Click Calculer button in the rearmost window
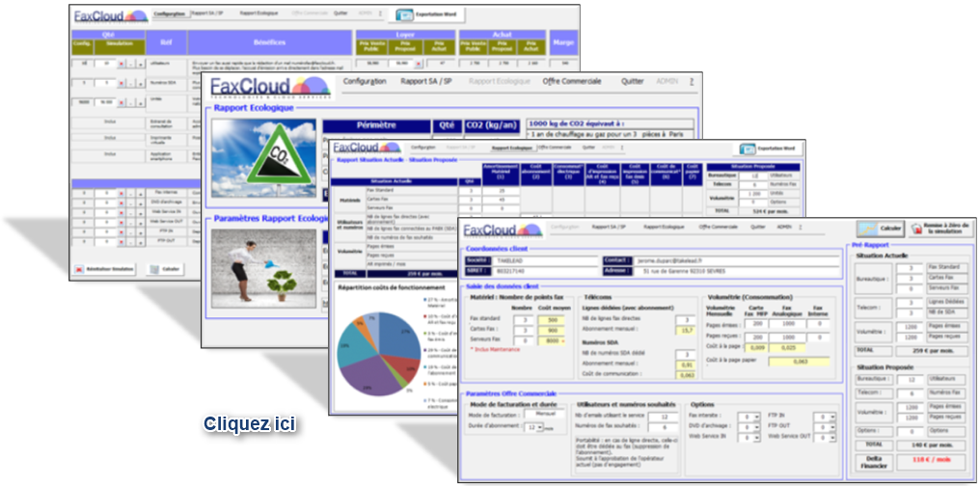This screenshot has height=486, width=980. pos(164,269)
